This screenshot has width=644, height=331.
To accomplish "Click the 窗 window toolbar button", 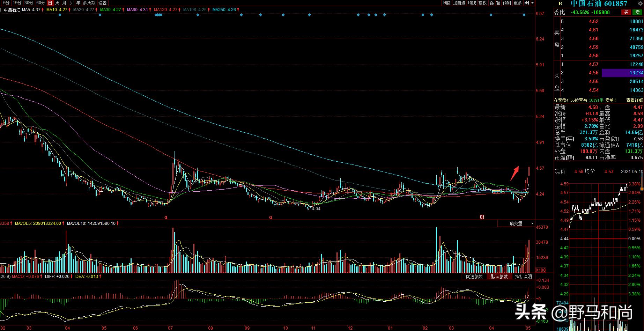I will click(498, 3).
